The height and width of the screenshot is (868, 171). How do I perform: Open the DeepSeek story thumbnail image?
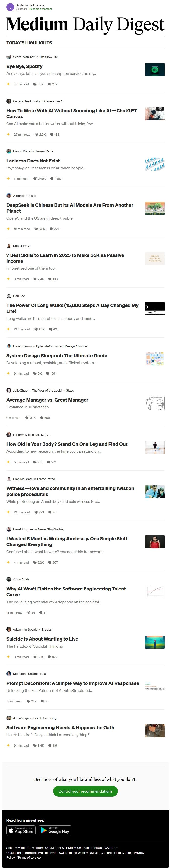coord(154,208)
